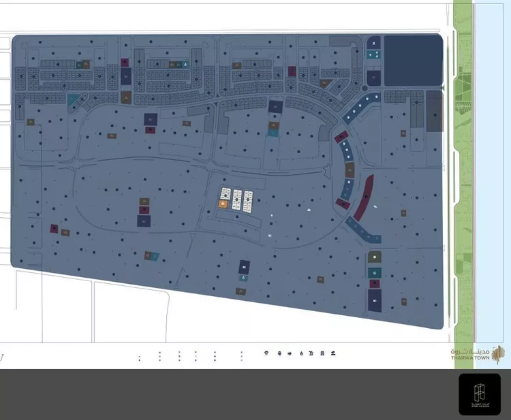Select the long curved crimson plot
This screenshot has height=420, width=511.
(x=365, y=198)
